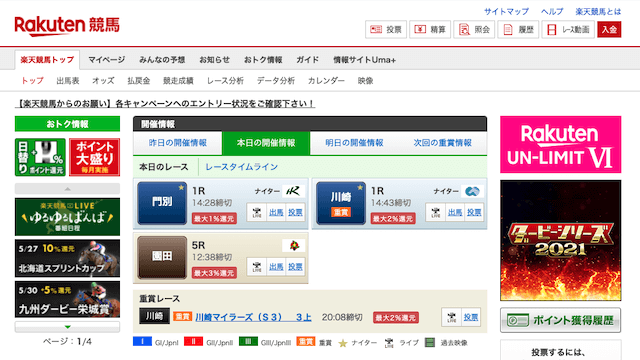Image resolution: width=640 pixels, height=360 pixels.
Task: Click the sidebar green down arrow
Action: tap(67, 327)
